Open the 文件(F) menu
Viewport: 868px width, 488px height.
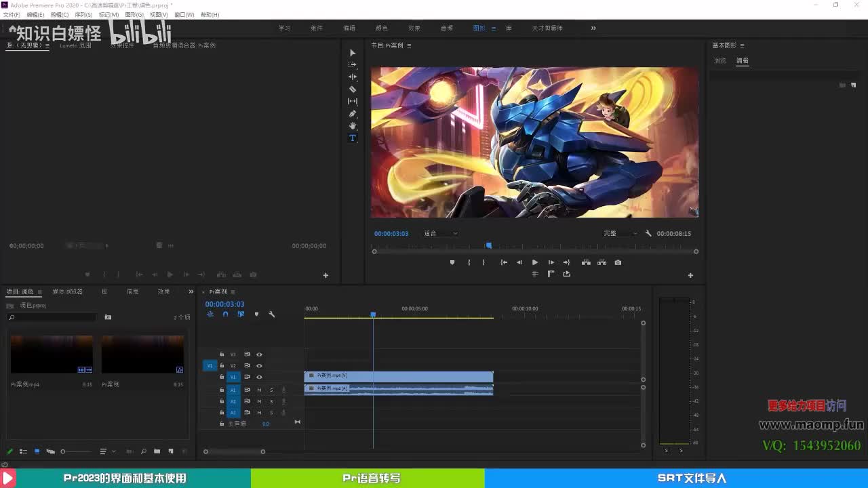12,14
